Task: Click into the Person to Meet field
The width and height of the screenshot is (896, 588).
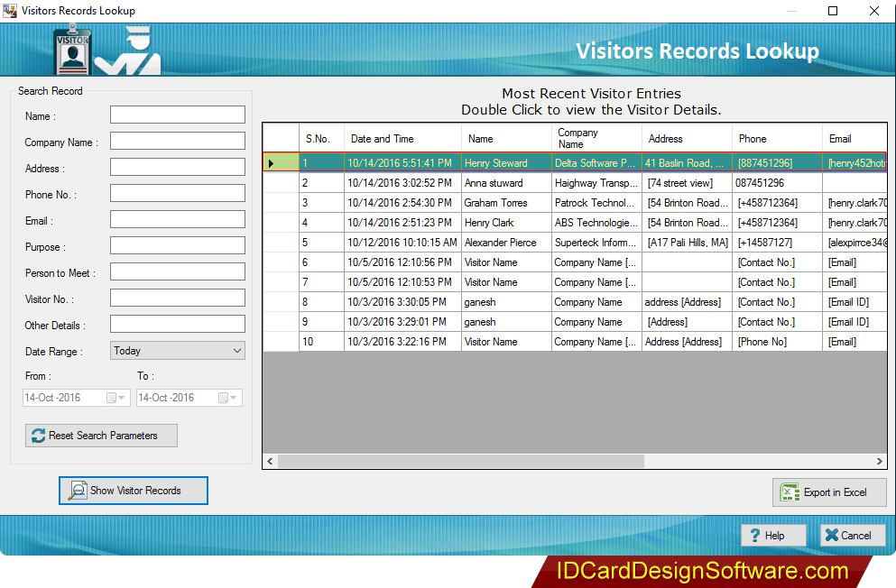Action: click(x=178, y=272)
